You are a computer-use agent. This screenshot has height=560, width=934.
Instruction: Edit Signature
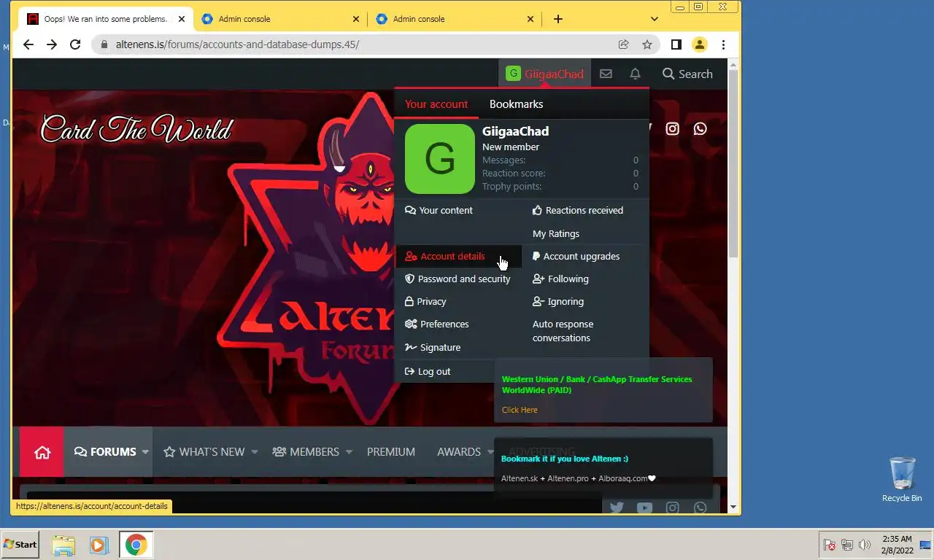433,347
